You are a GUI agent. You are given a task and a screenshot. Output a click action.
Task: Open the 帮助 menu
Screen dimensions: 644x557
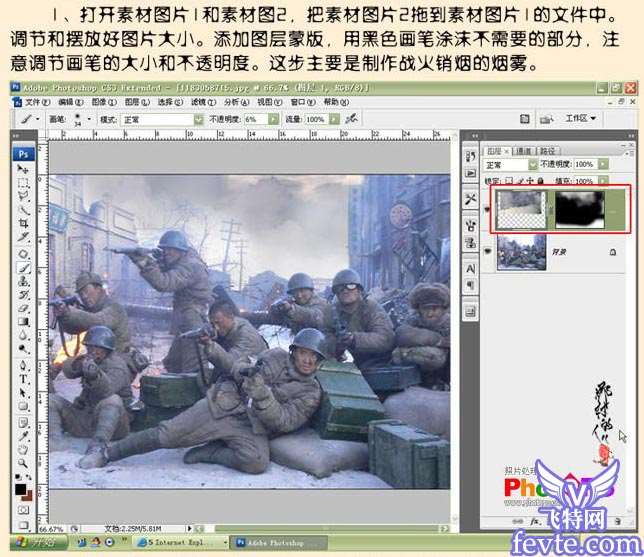(336, 102)
